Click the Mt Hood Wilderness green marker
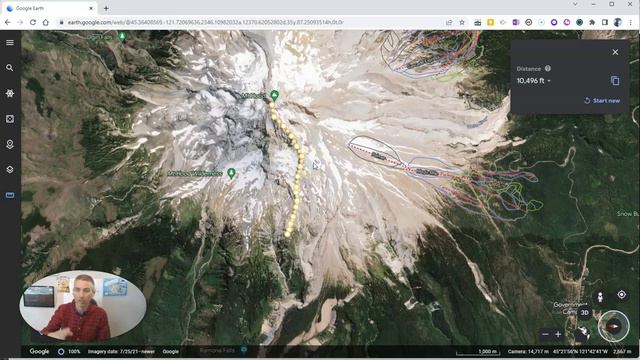 [x=231, y=173]
